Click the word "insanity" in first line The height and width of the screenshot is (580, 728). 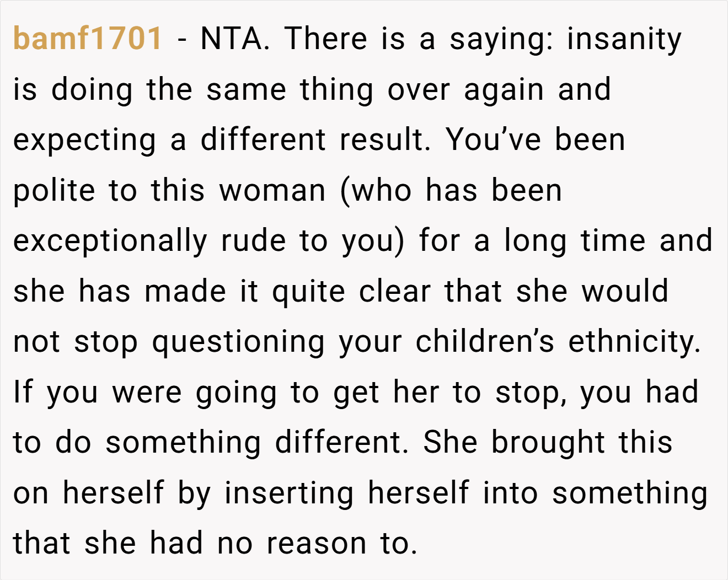624,40
